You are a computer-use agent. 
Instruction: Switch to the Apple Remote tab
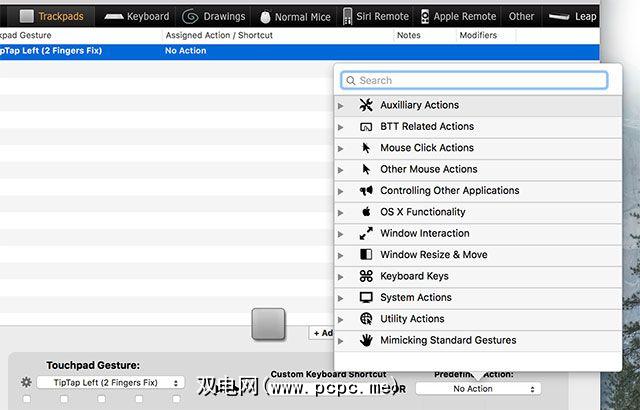pyautogui.click(x=458, y=16)
